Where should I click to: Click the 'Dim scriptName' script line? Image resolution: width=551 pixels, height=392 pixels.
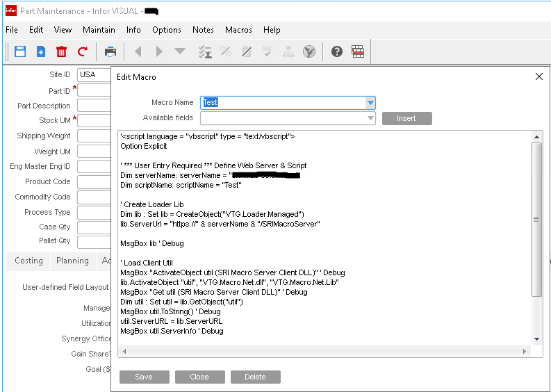tap(181, 186)
